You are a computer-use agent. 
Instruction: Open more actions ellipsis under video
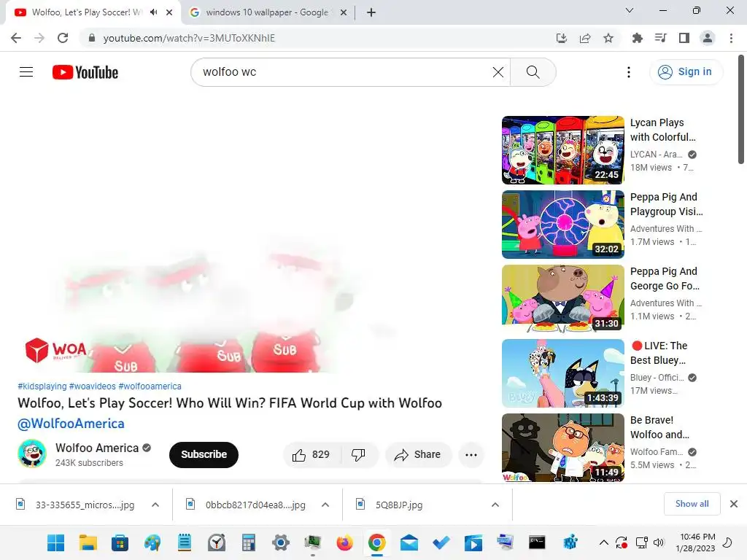pyautogui.click(x=471, y=455)
